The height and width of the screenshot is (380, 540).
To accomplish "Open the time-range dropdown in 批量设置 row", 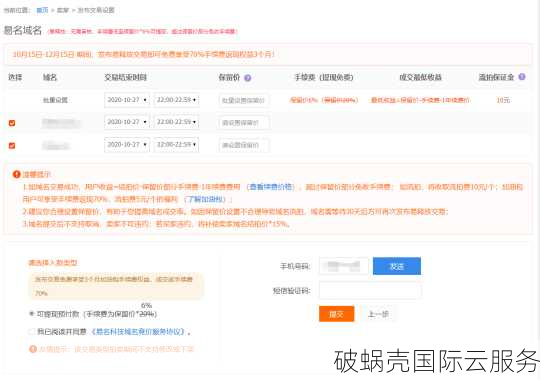I will pyautogui.click(x=176, y=100).
